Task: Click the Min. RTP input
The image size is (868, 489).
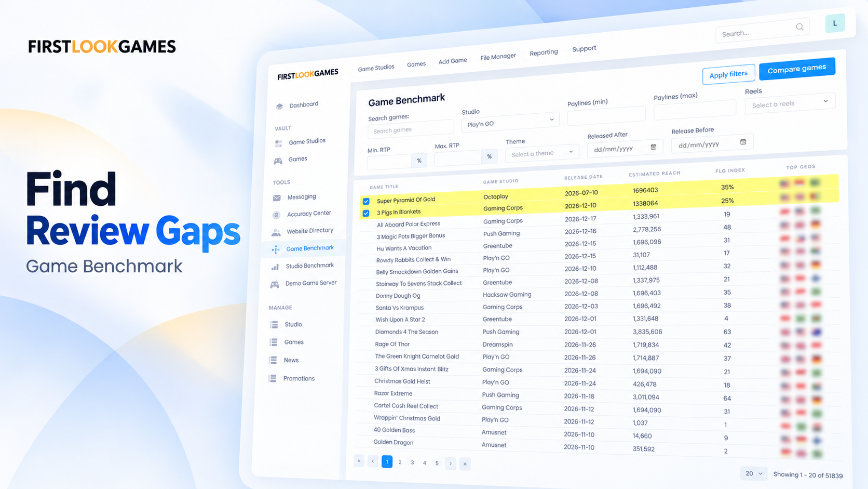Action: tap(389, 162)
